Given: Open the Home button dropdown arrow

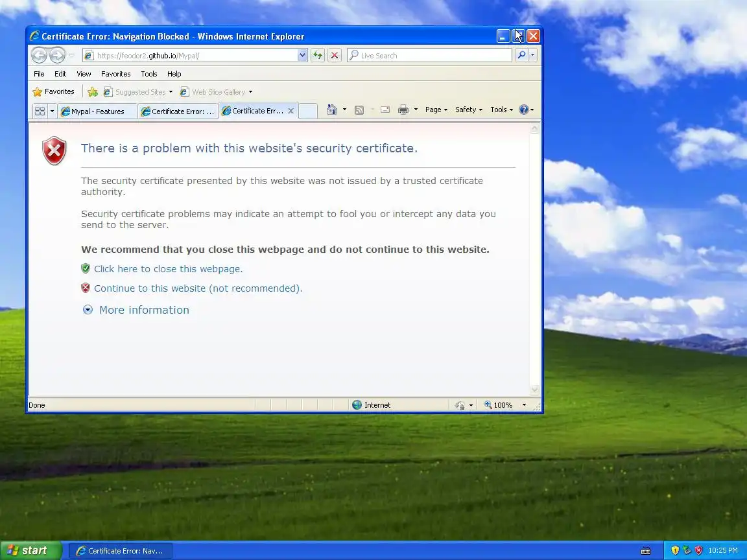Looking at the screenshot, I should (344, 110).
